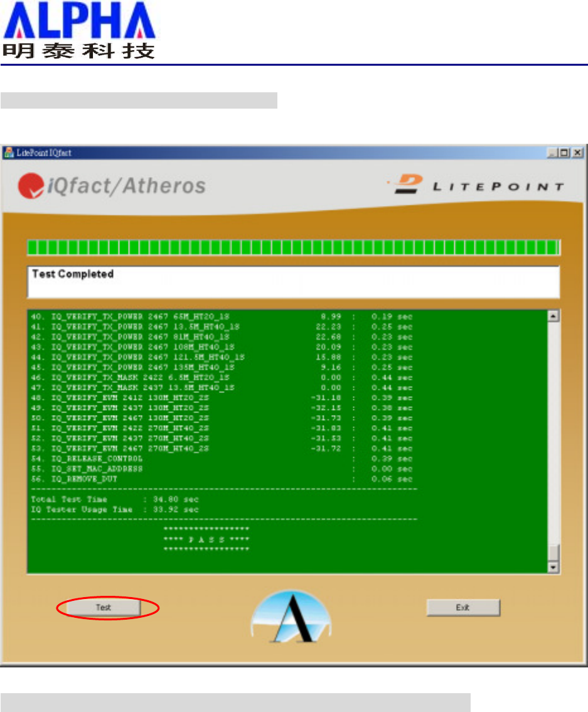The height and width of the screenshot is (712, 588).
Task: Select log row 50 EVM 2467 130M_HT20
Action: 222,418
